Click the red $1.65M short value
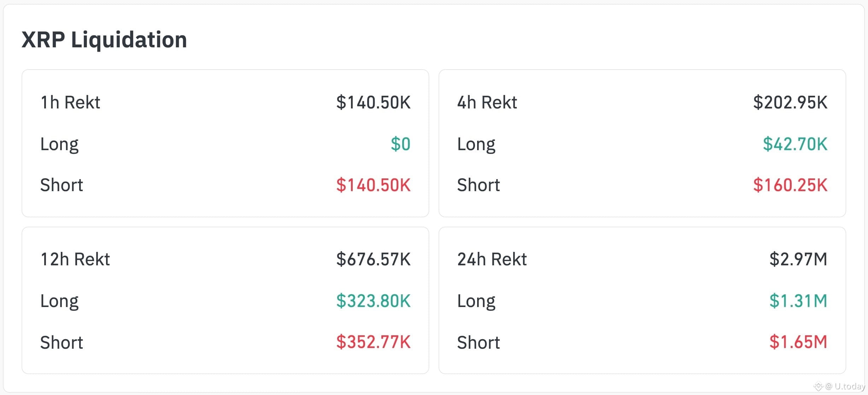Image resolution: width=868 pixels, height=395 pixels. click(x=798, y=342)
